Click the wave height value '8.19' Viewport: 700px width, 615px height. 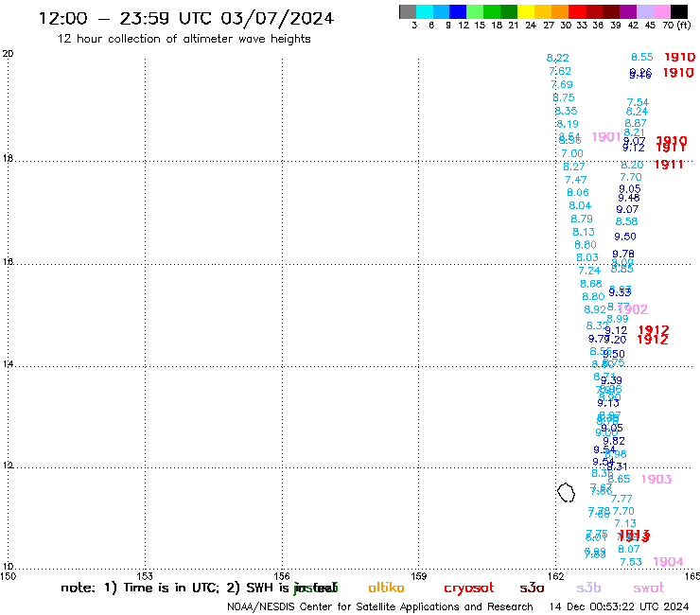568,124
